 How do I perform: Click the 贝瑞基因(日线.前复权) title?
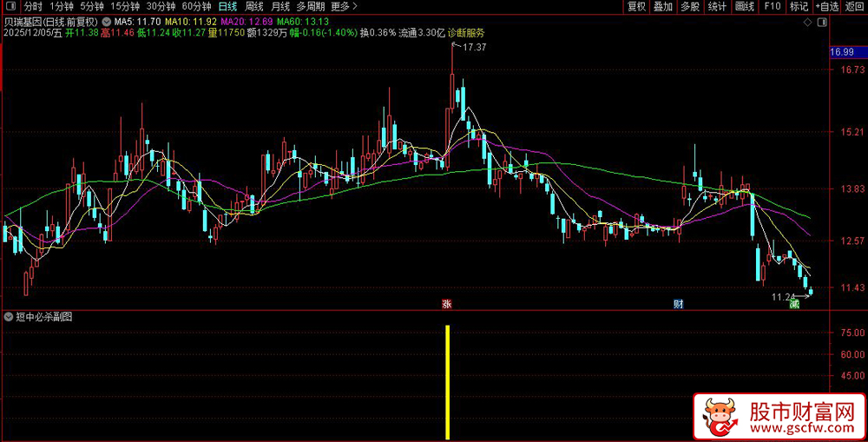pos(51,23)
